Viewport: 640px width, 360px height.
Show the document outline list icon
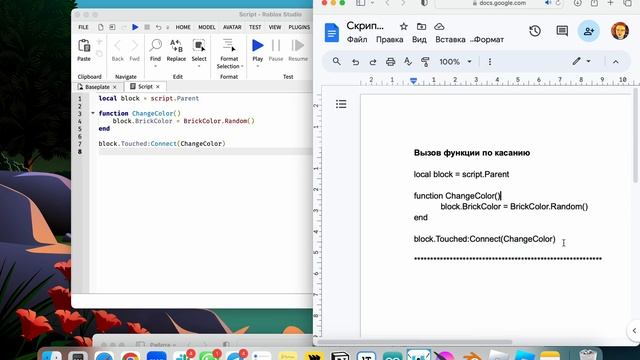[341, 104]
